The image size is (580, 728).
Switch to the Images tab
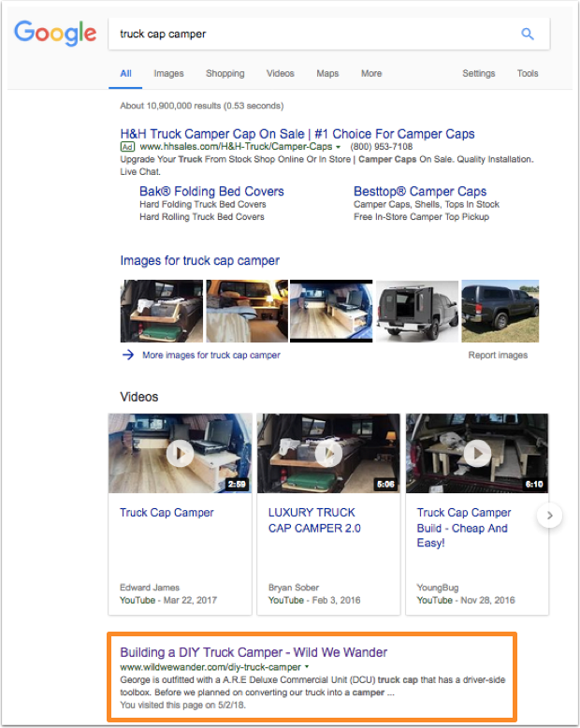coord(169,73)
